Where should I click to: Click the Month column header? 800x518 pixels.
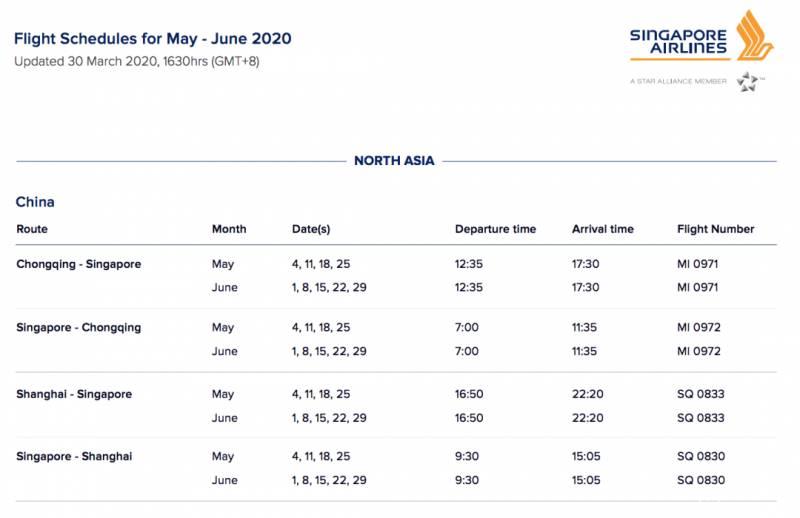(x=229, y=229)
